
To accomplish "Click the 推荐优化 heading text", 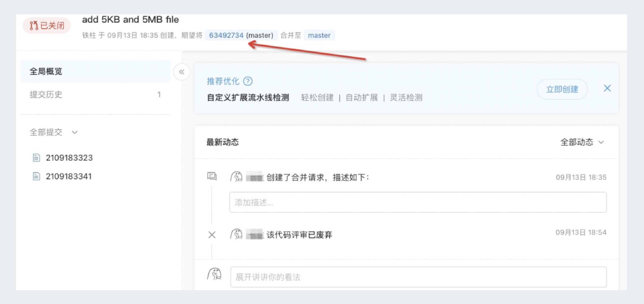I will click(223, 81).
